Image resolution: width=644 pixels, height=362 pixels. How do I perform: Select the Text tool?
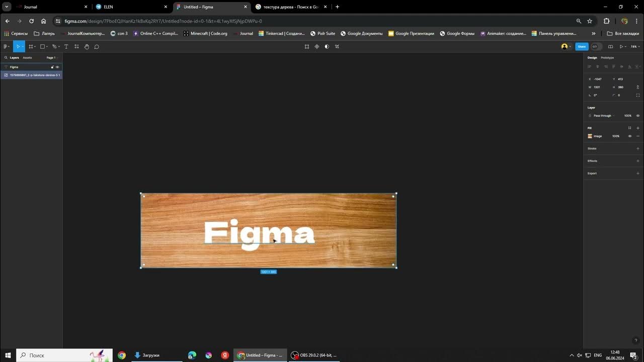point(66,47)
